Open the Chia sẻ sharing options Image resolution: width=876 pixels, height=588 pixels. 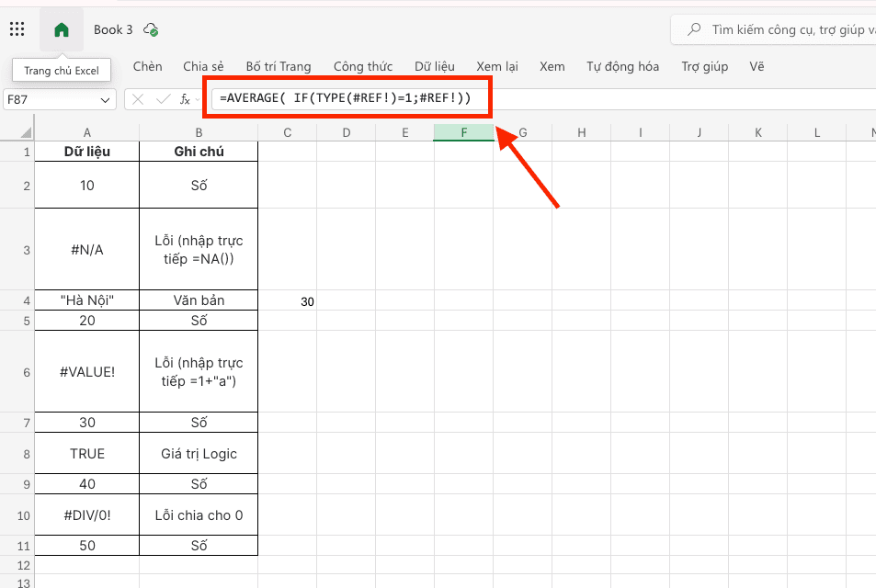[203, 66]
